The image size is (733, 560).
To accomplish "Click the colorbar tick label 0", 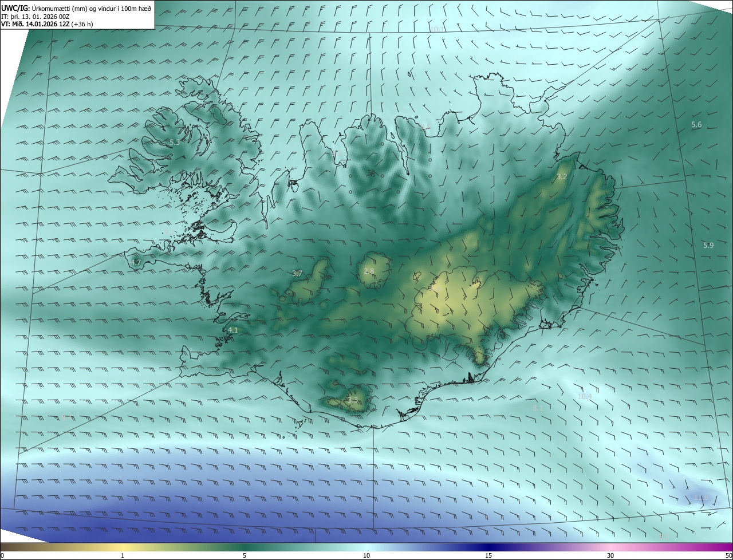I will point(2,555).
